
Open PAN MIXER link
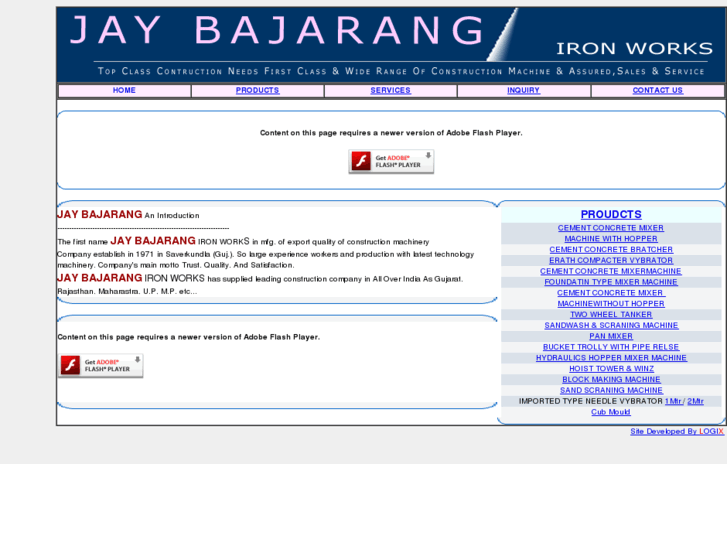(611, 336)
